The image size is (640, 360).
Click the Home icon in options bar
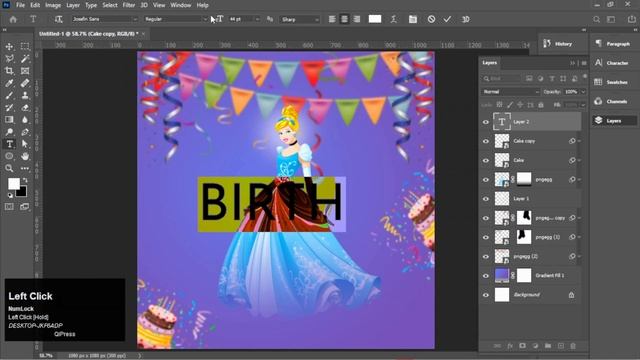point(13,19)
